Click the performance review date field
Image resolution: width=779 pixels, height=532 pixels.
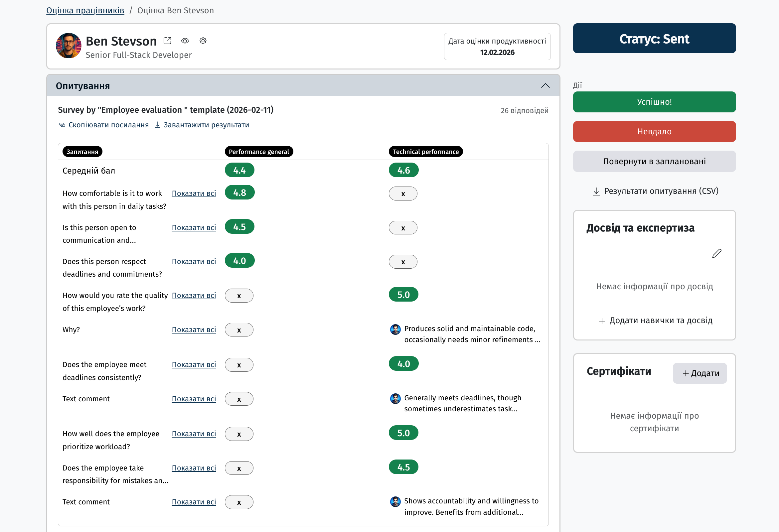point(497,47)
